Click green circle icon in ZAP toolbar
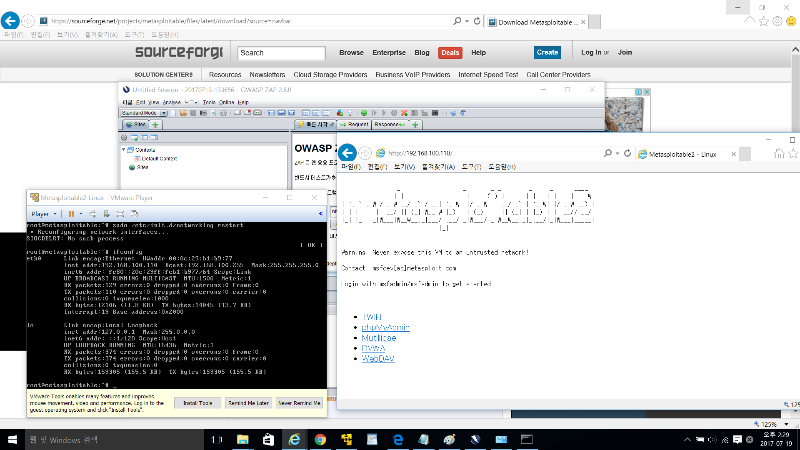The height and width of the screenshot is (450, 800). (x=364, y=113)
